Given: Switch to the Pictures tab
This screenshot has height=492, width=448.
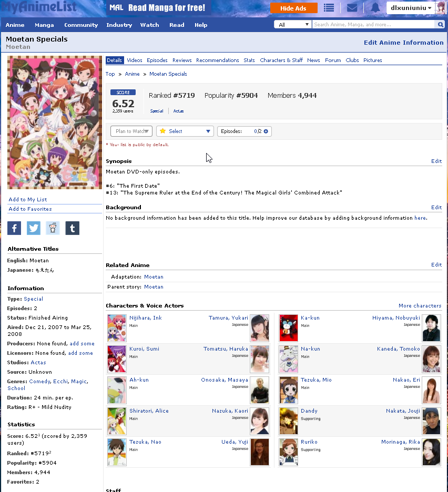Looking at the screenshot, I should coord(373,60).
